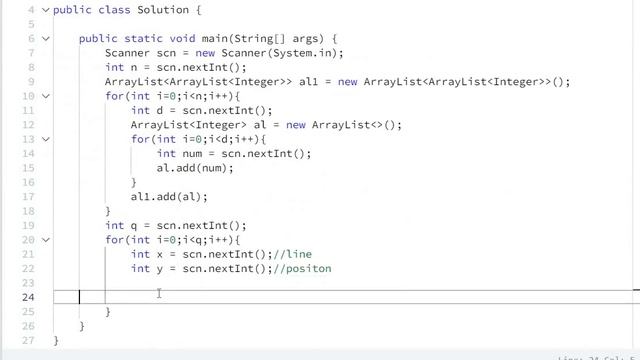This screenshot has width=640, height=360.
Task: Click 'al1.add(al);' on line 17
Action: (169, 197)
